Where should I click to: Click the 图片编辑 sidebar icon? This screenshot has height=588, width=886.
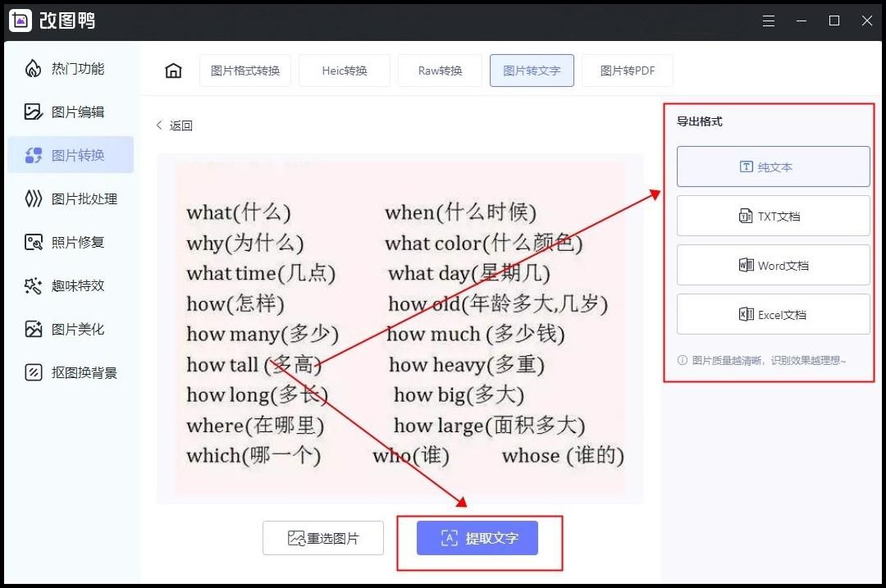tap(34, 112)
